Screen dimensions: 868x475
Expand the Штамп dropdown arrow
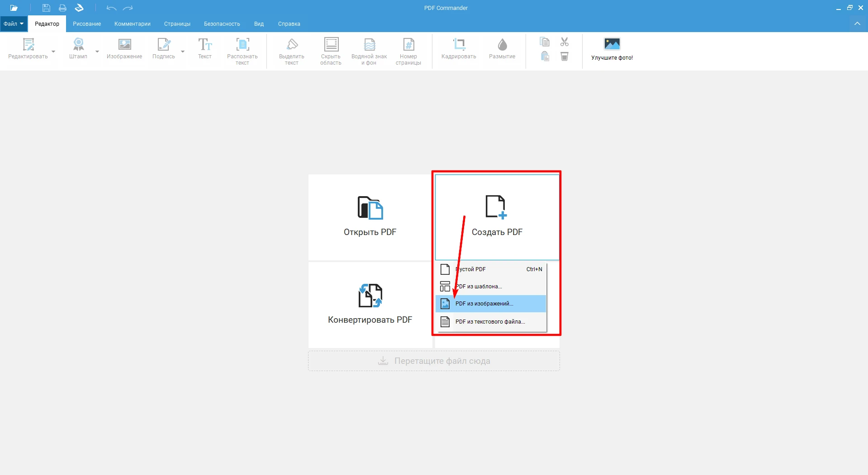(97, 52)
